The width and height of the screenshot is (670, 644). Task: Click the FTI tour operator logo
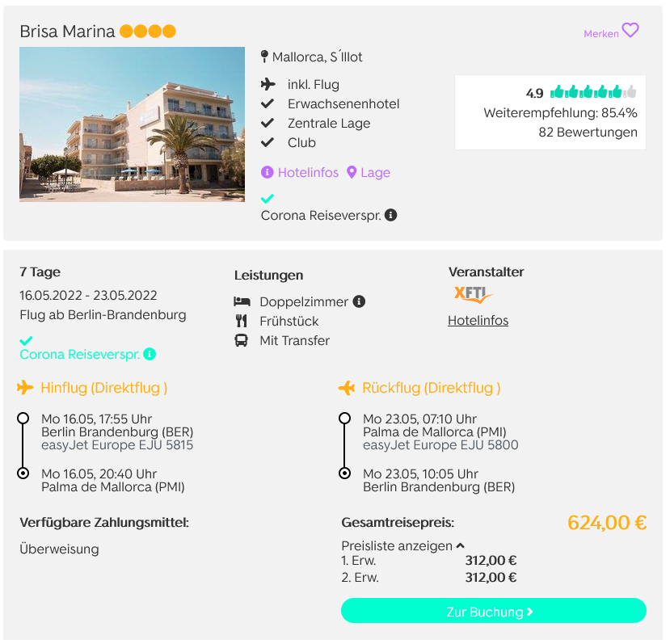point(473,295)
